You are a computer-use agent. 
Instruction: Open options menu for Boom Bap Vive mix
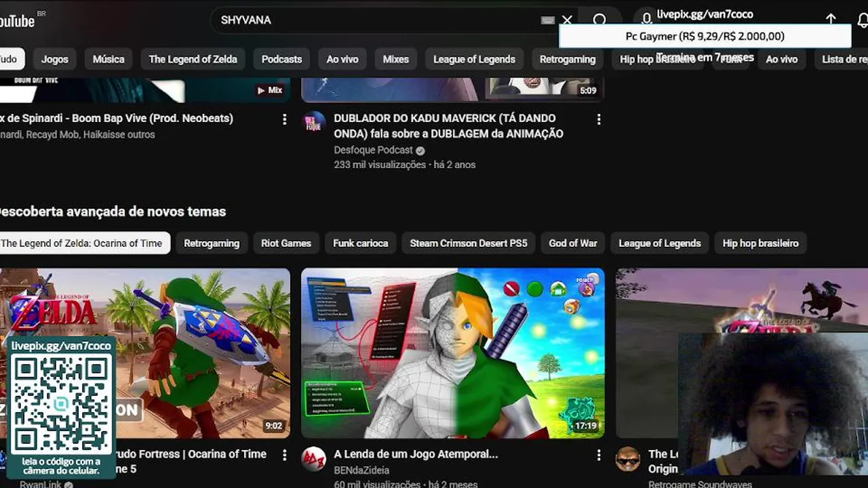tap(284, 119)
